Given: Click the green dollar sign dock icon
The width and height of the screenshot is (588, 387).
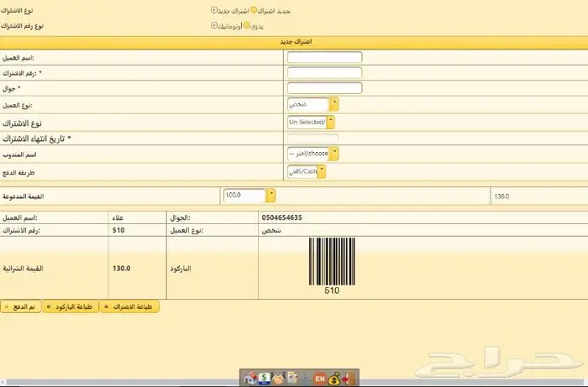Looking at the screenshot, I should (x=264, y=379).
